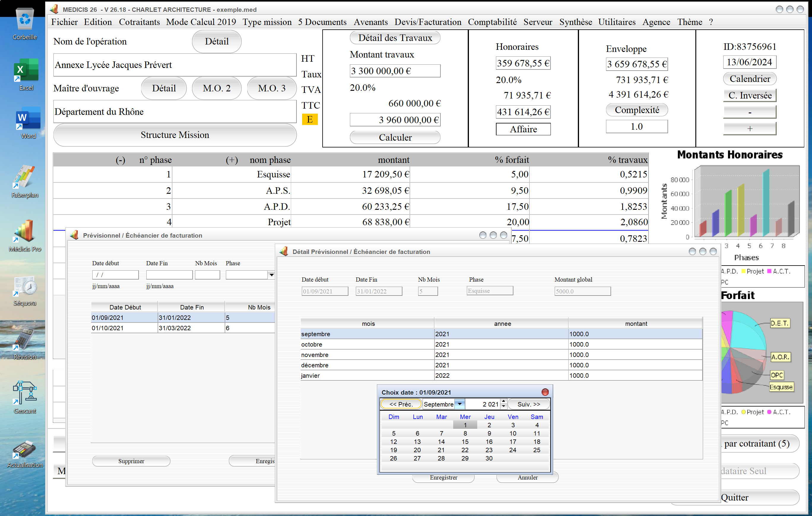Click the (-) header in the phase table
Viewport: 812px width, 516px height.
[120, 160]
